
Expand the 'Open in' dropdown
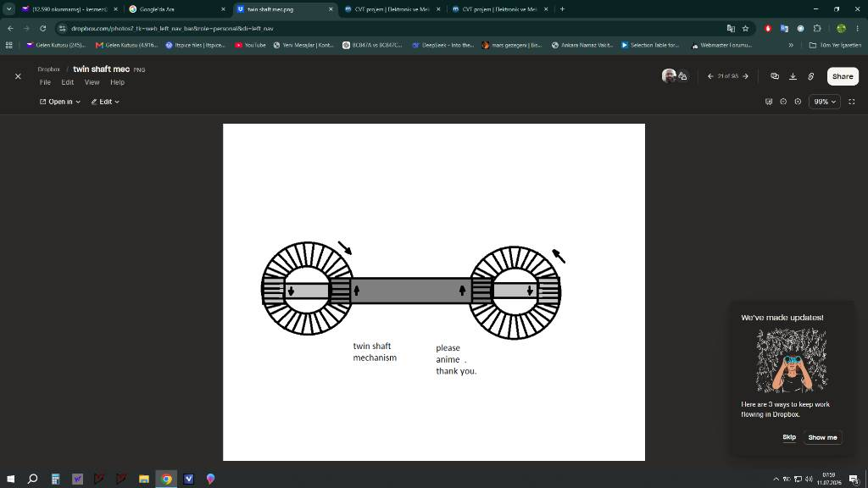tap(60, 102)
